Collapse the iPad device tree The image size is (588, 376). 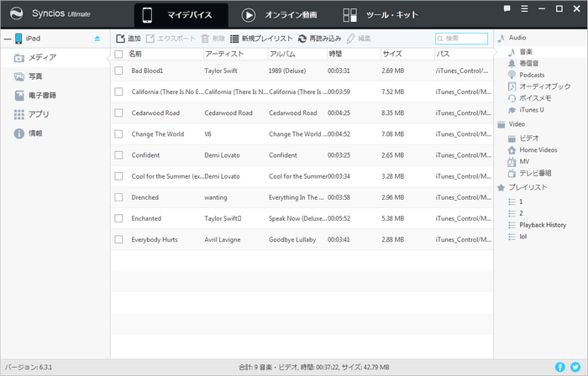(x=7, y=39)
